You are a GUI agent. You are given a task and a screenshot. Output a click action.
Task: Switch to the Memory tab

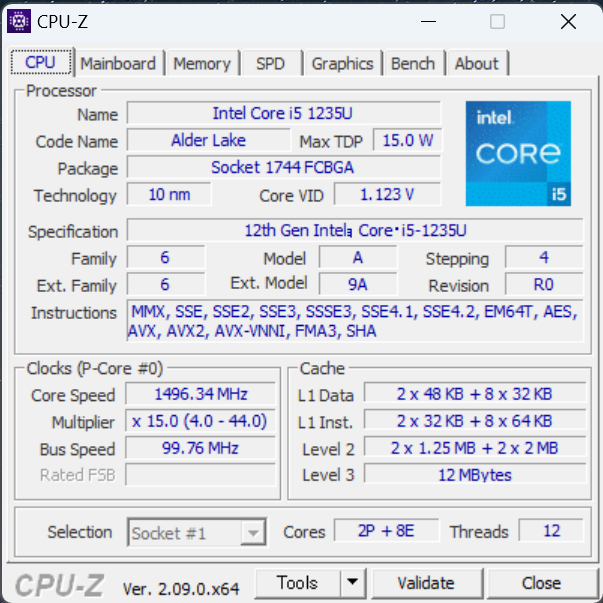[202, 63]
